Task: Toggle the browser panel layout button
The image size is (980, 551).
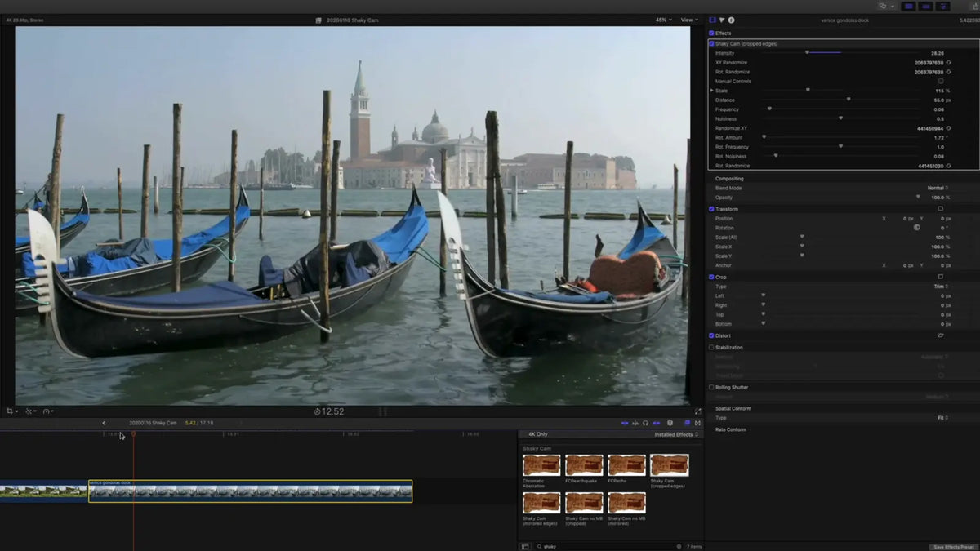Action: point(908,7)
